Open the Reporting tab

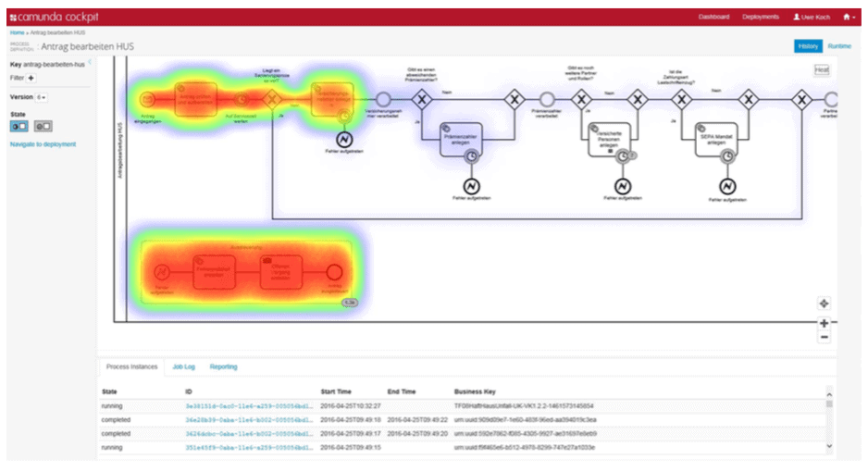(x=223, y=367)
